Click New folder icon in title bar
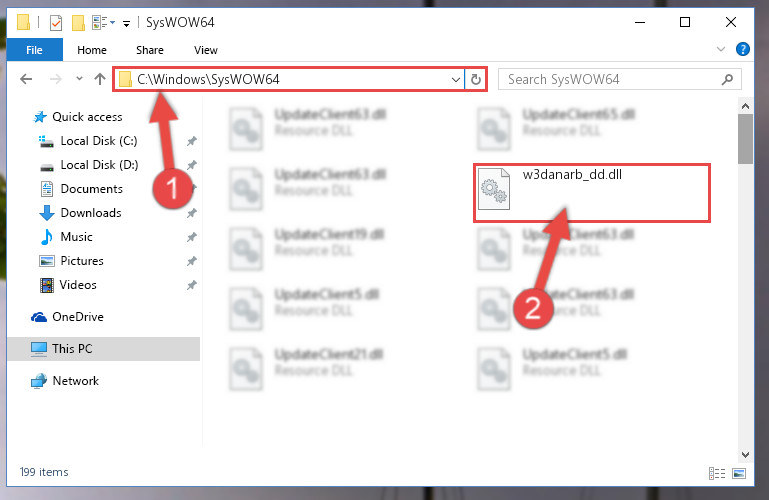This screenshot has width=769, height=500. click(x=78, y=23)
